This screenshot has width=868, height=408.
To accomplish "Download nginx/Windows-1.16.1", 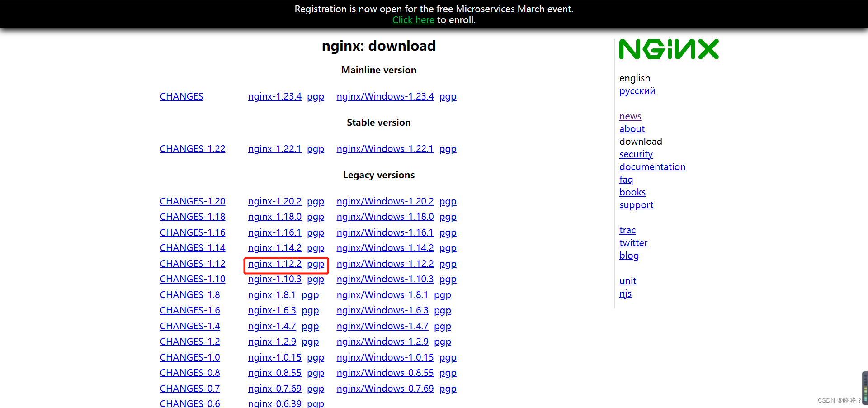I will (x=385, y=232).
